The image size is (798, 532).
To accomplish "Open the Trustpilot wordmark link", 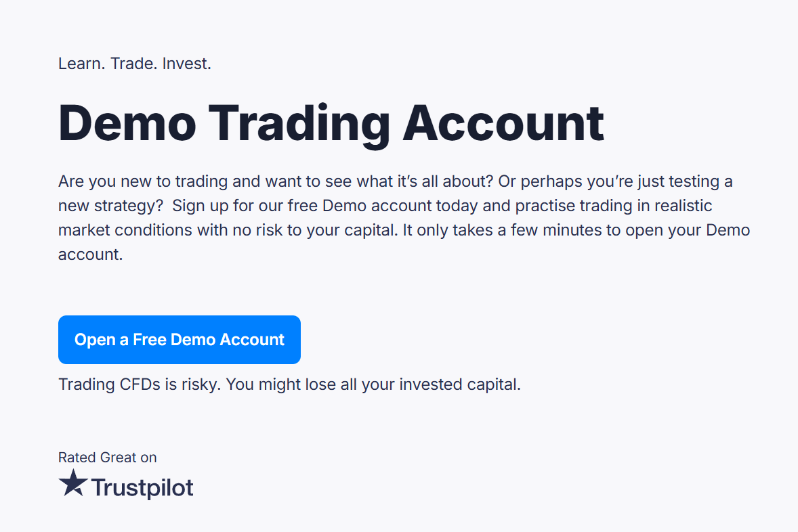I will tap(142, 488).
